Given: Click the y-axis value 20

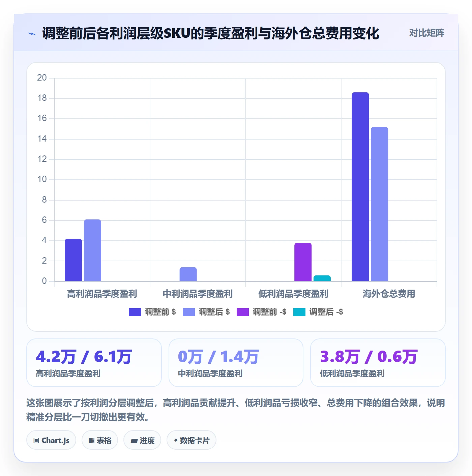Looking at the screenshot, I should click(42, 78).
